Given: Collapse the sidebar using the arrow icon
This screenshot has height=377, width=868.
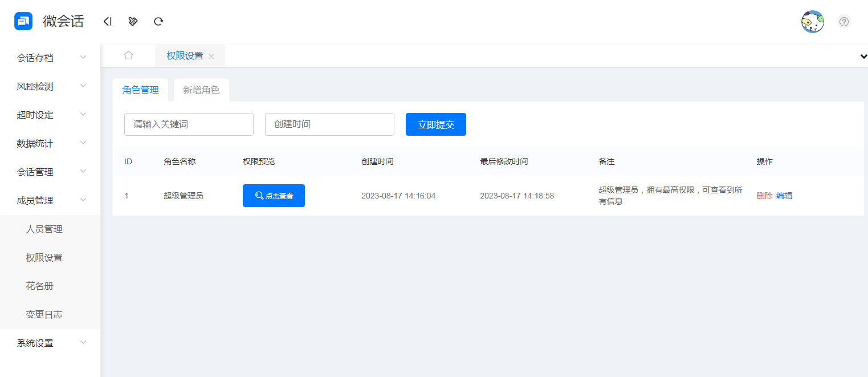Looking at the screenshot, I should (x=108, y=21).
